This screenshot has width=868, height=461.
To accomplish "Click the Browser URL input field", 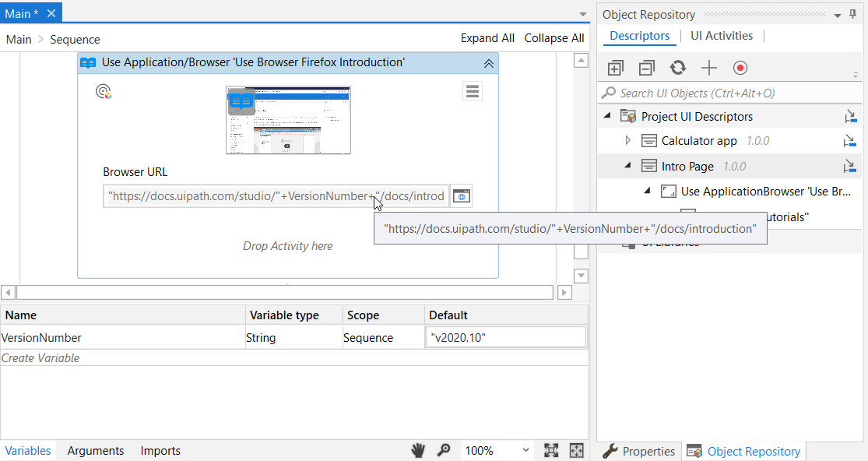I will 276,196.
